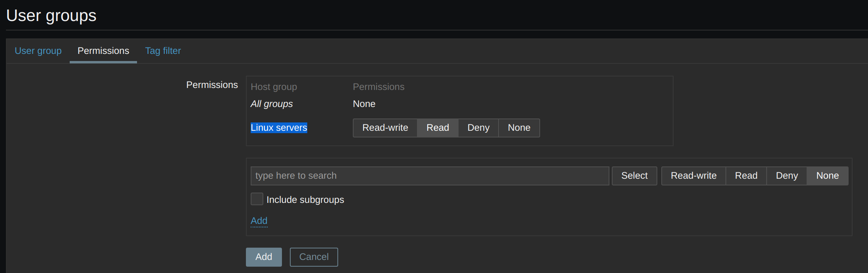Set Linux servers permission to Deny
Viewport: 868px width, 273px height.
[478, 128]
